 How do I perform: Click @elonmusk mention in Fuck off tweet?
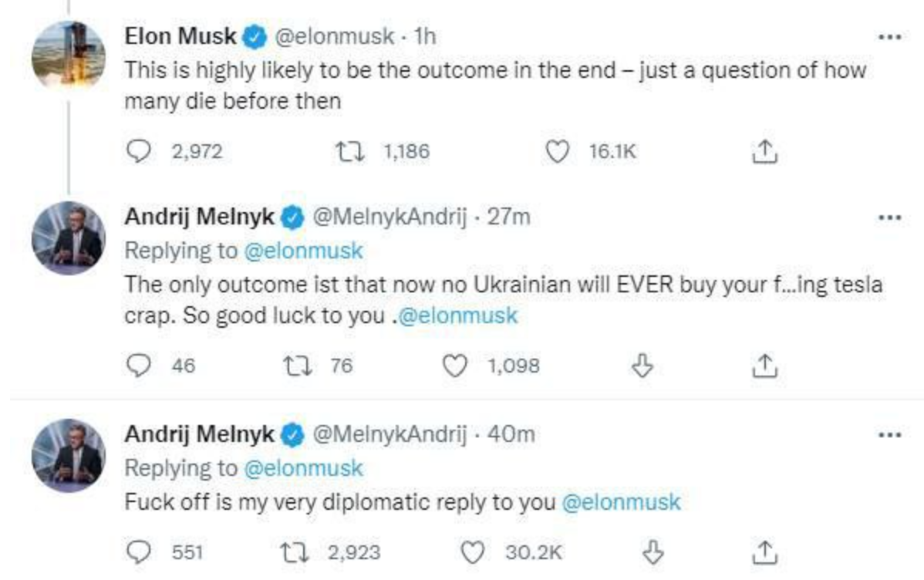click(x=621, y=502)
